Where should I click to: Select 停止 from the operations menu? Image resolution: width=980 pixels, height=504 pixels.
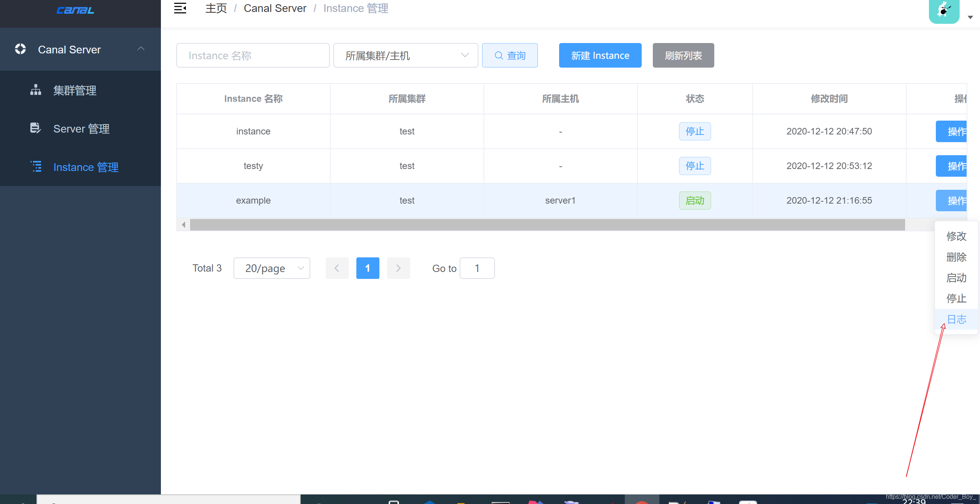pos(957,298)
